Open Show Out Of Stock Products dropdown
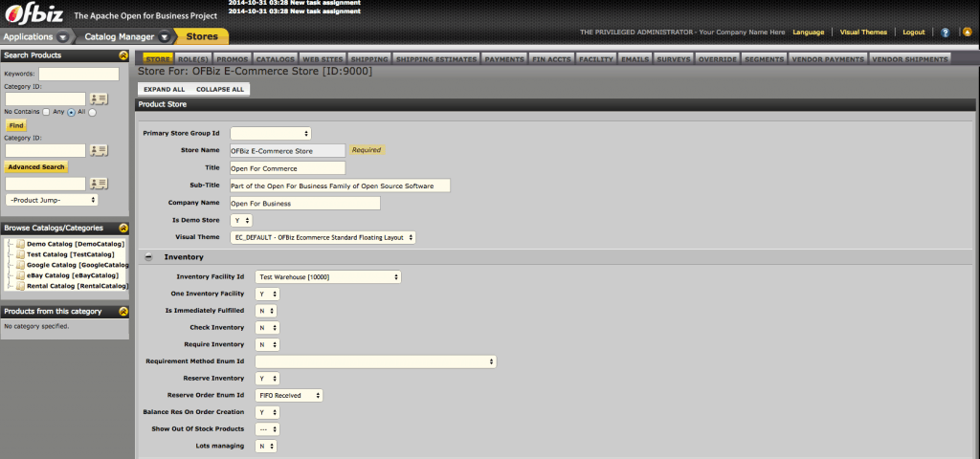Viewport: 980px width, 459px height. [x=267, y=429]
